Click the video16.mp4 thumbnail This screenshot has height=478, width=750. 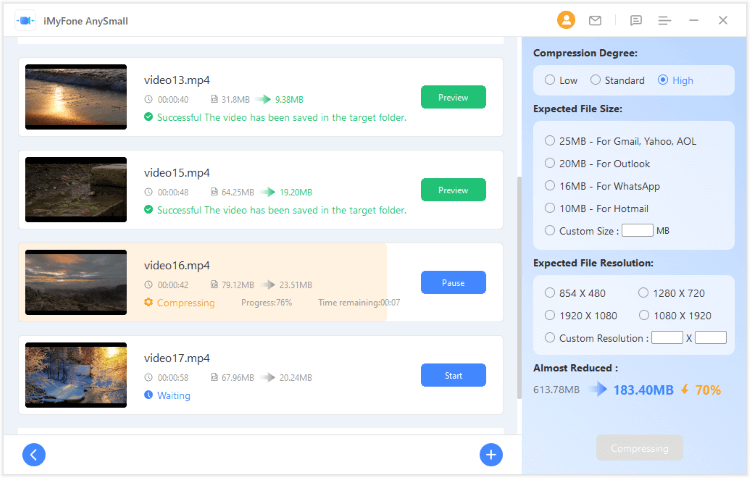76,282
